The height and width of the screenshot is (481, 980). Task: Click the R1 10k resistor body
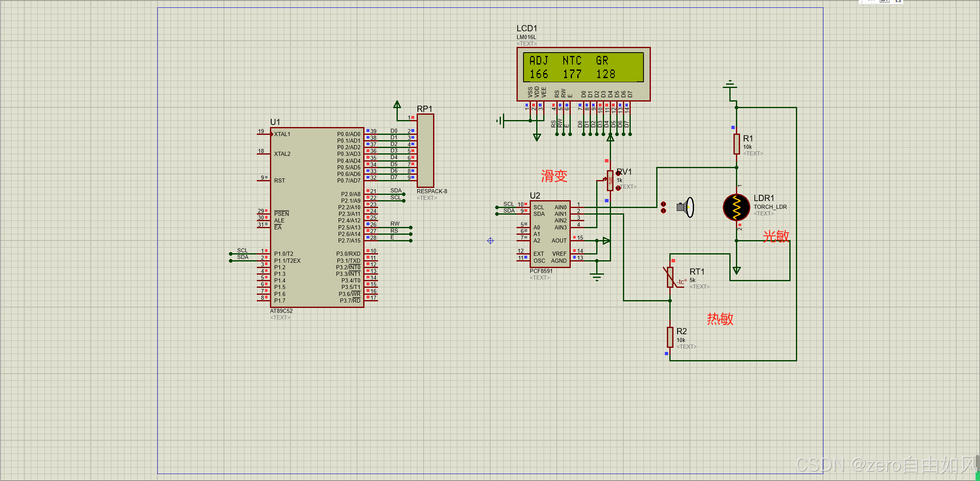coord(737,144)
